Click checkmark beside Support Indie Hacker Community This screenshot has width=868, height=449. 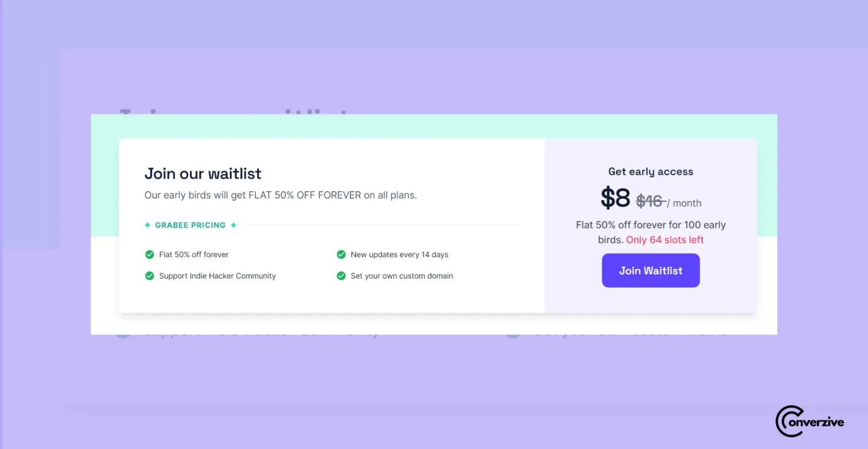150,276
